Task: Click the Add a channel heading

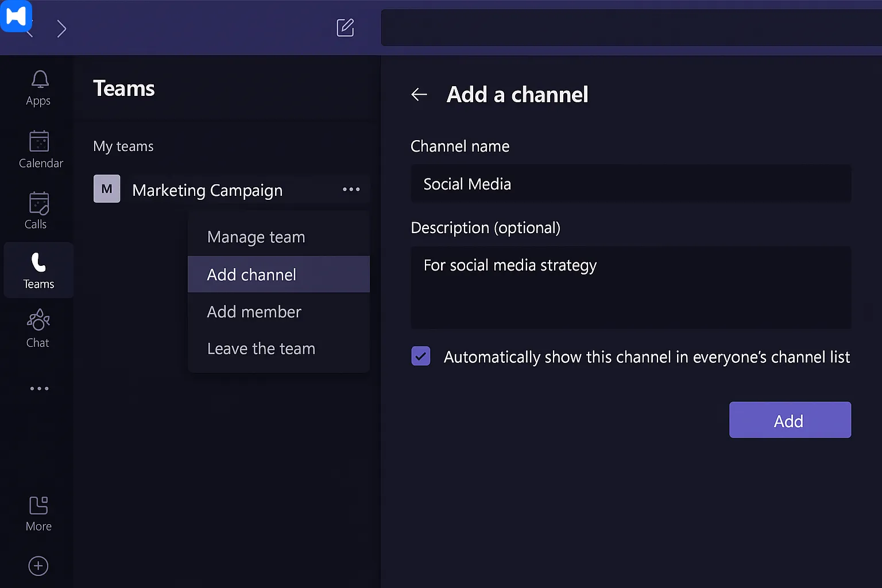Action: pyautogui.click(x=517, y=94)
